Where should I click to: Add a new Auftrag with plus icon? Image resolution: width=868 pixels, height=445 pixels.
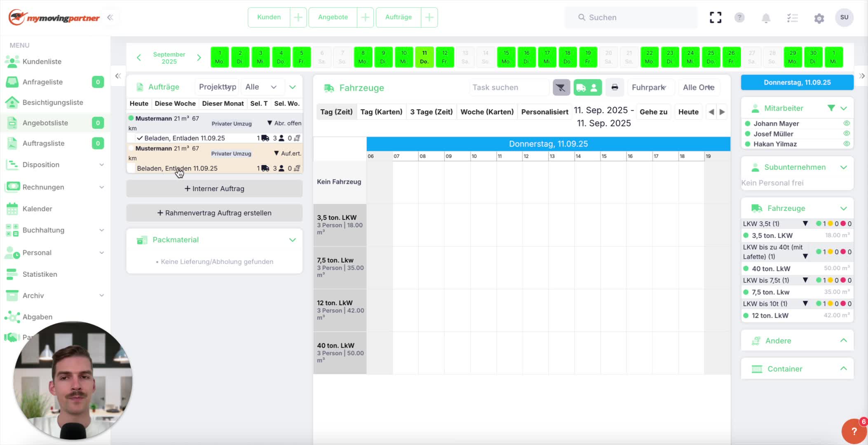click(429, 17)
